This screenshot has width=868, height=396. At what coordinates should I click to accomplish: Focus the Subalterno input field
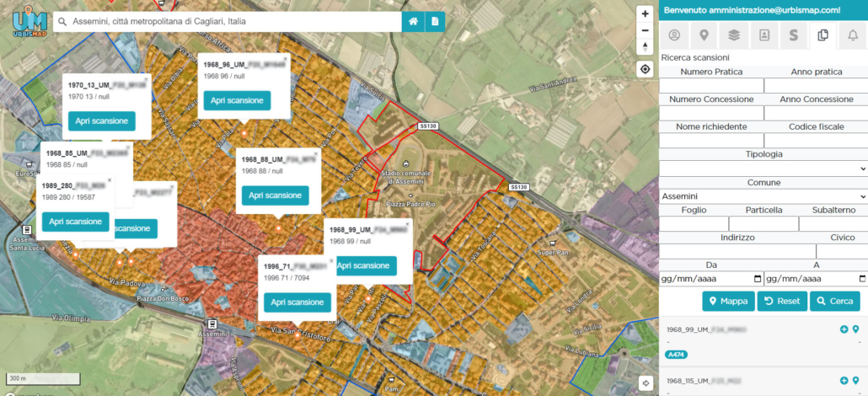(833, 224)
